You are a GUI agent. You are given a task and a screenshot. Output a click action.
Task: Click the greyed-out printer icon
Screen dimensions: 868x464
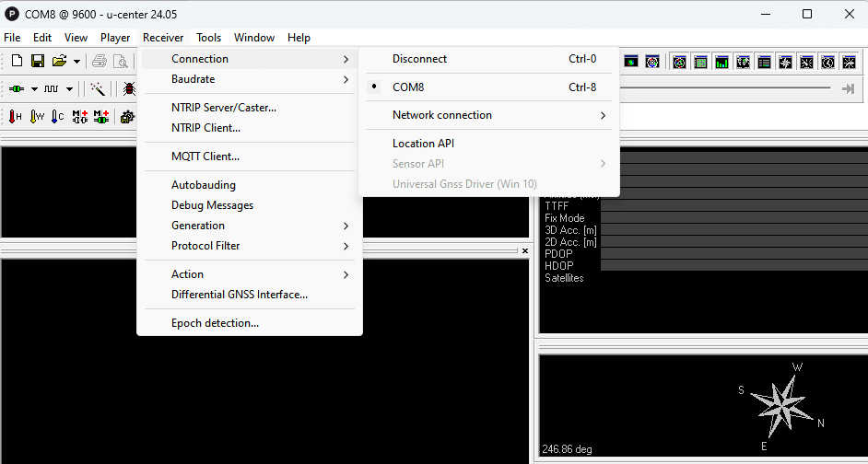pos(100,61)
